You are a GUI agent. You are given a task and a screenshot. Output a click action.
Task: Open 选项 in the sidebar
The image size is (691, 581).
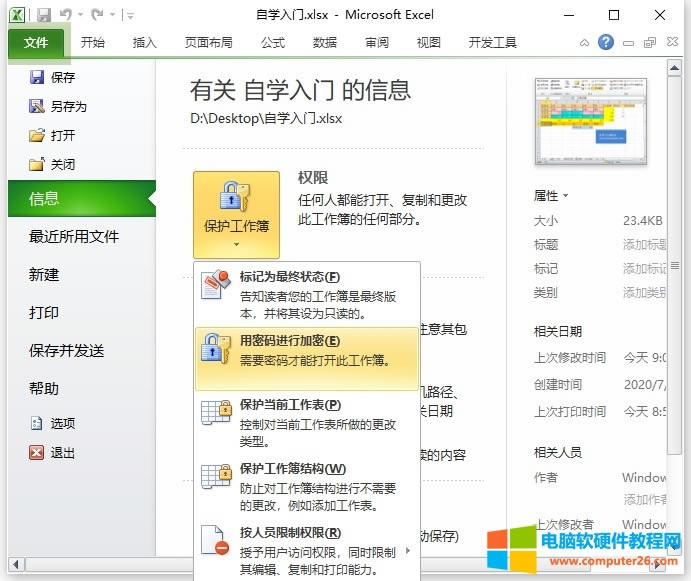pos(53,423)
